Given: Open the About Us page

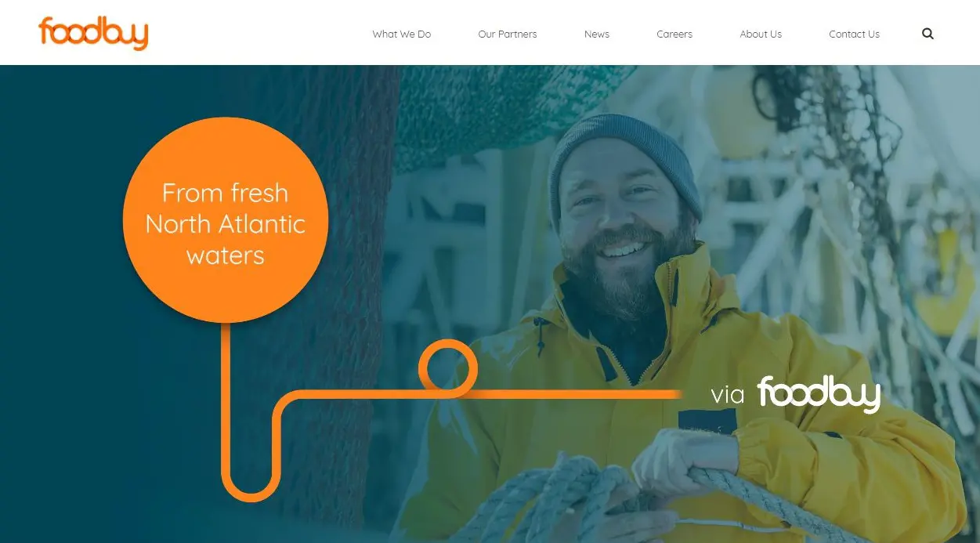Looking at the screenshot, I should click(x=761, y=34).
